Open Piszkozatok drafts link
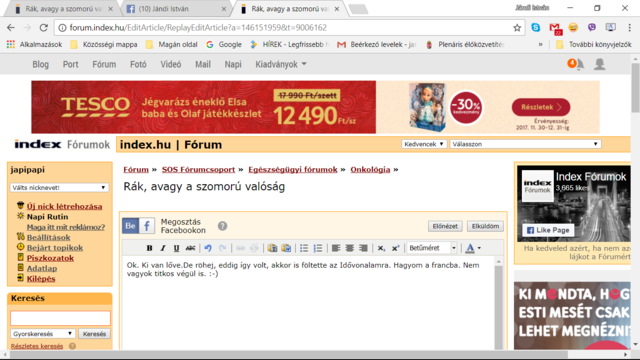 click(x=50, y=258)
